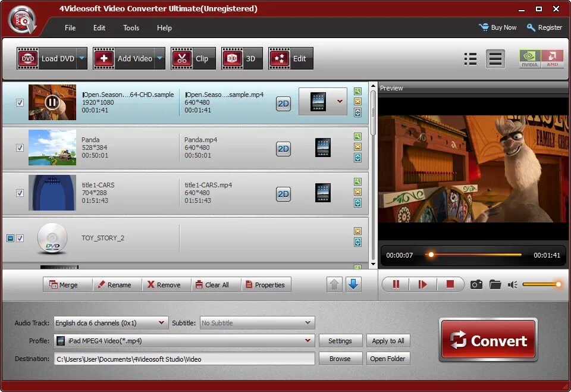Pause the preview playback
The width and height of the screenshot is (571, 392).
pos(396,284)
